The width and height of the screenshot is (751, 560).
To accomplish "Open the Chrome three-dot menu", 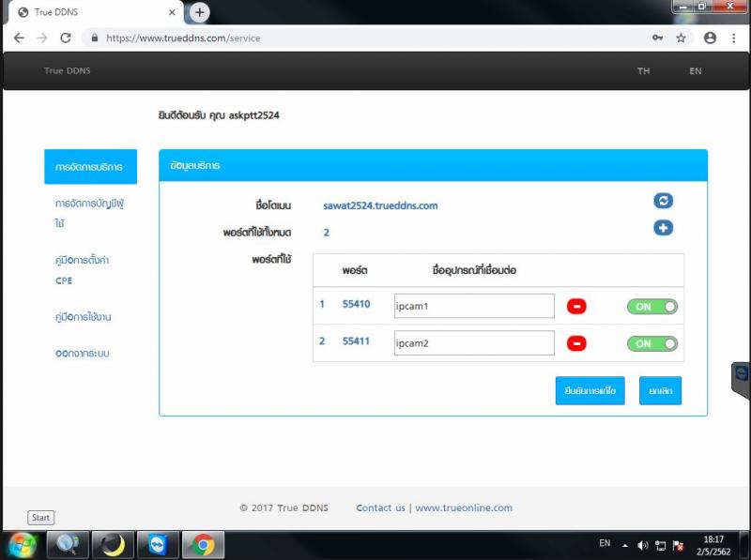I will (x=733, y=38).
